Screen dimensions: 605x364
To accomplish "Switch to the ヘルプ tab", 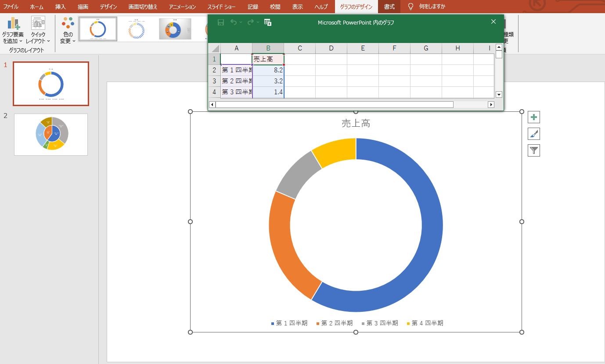I will 321,7.
